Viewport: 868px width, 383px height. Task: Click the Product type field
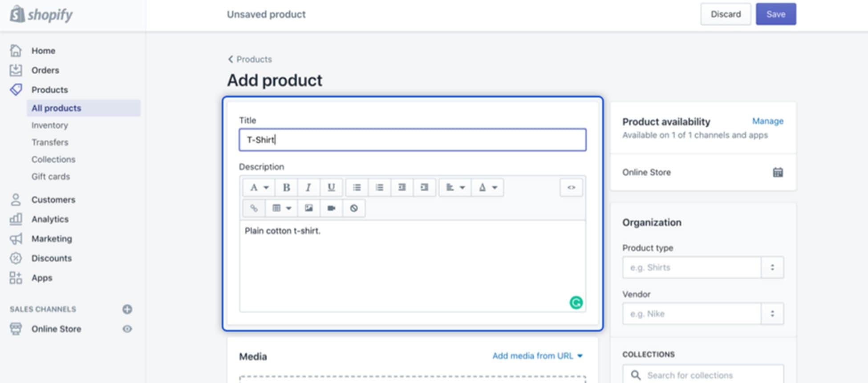coord(692,267)
